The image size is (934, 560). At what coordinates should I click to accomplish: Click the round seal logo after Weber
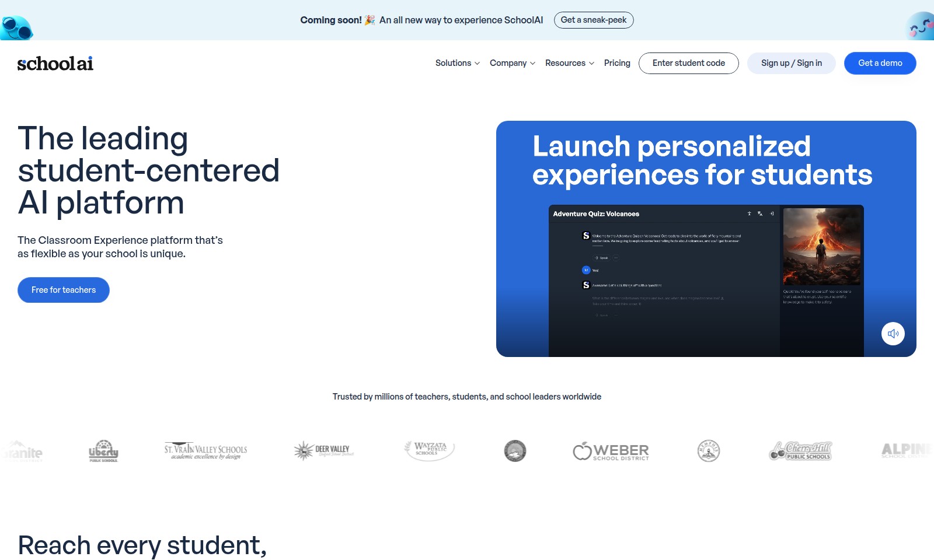tap(709, 451)
